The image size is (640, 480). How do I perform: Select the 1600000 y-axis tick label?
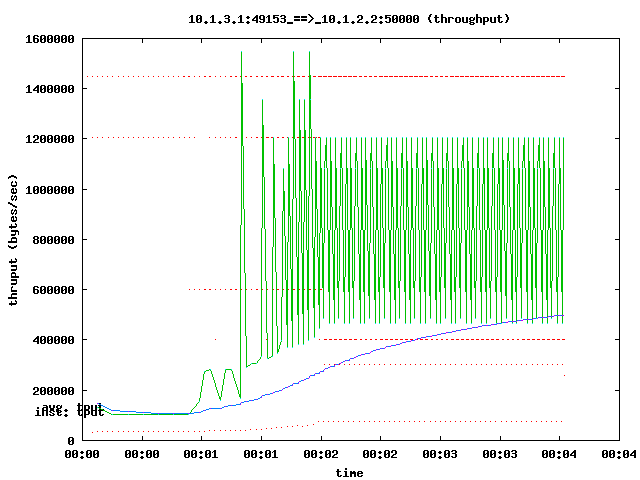pos(52,39)
